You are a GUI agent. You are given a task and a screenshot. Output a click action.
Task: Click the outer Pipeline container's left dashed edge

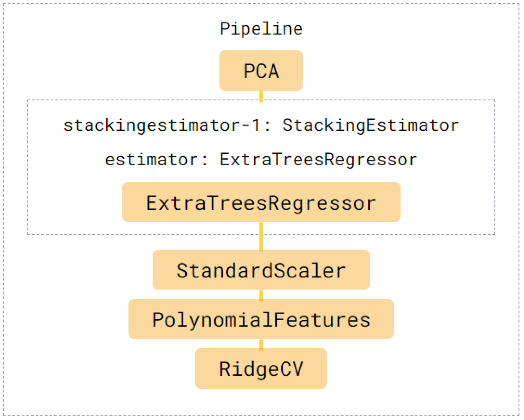[x=4, y=210]
